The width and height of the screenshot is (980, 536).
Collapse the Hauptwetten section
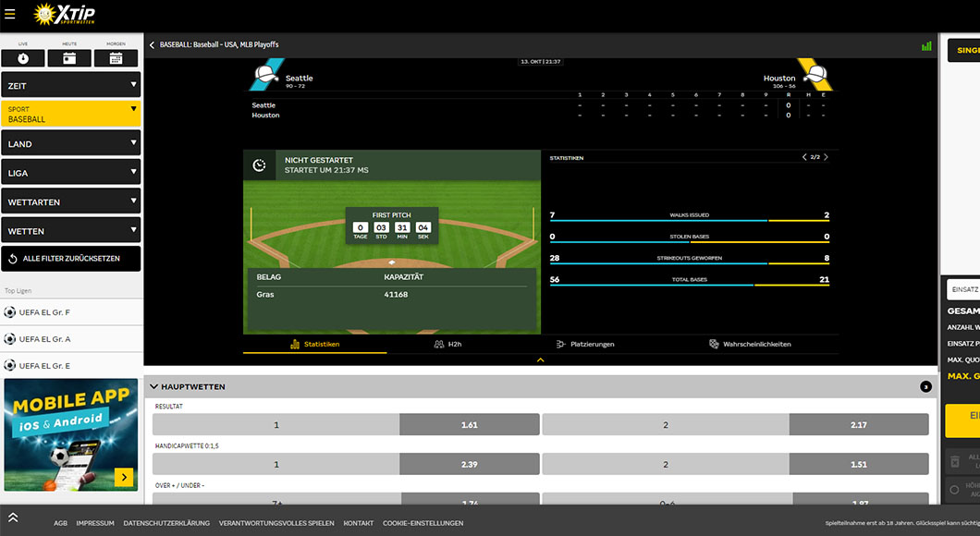point(153,386)
